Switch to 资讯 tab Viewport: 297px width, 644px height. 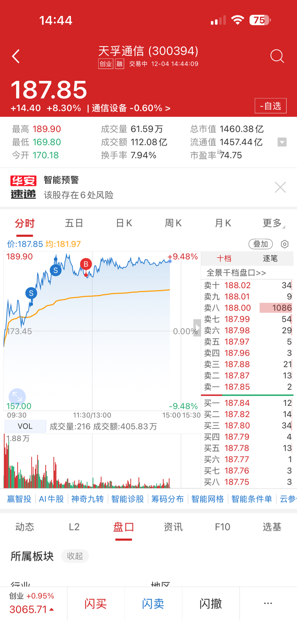[x=173, y=527]
